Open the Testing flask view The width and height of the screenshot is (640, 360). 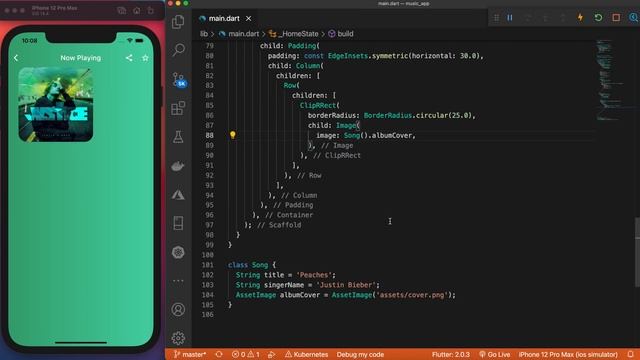pos(178,137)
